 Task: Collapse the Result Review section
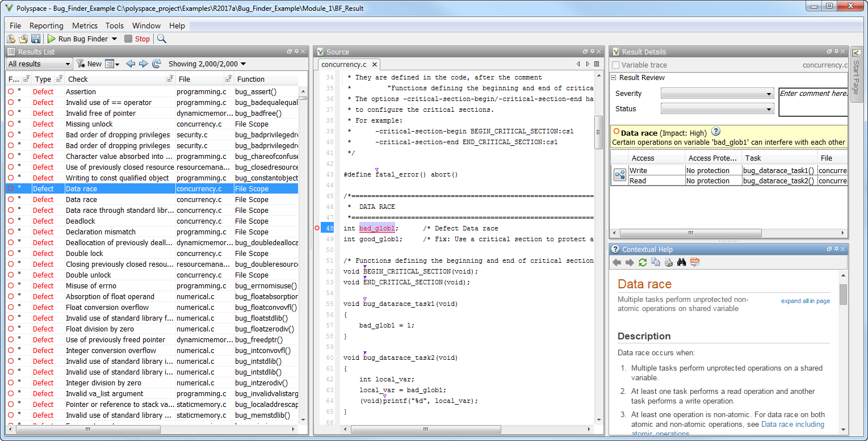[614, 78]
